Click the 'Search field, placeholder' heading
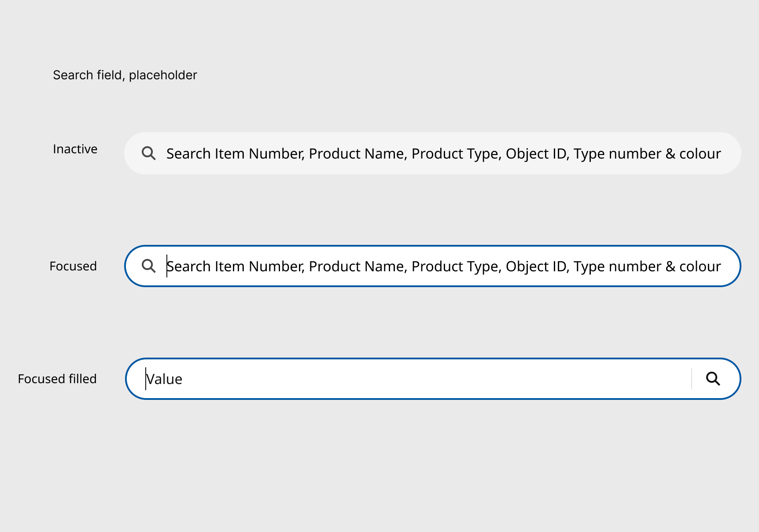The width and height of the screenshot is (759, 532). pos(125,75)
